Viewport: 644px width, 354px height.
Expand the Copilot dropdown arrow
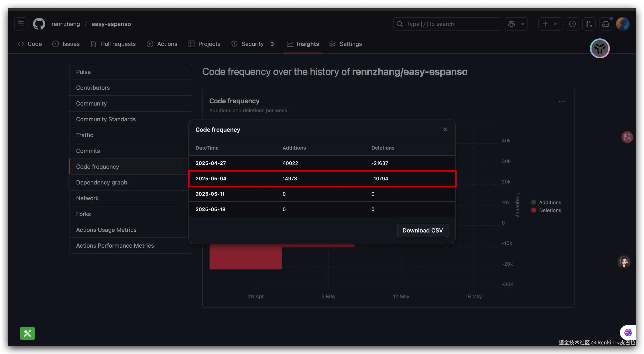tap(523, 24)
